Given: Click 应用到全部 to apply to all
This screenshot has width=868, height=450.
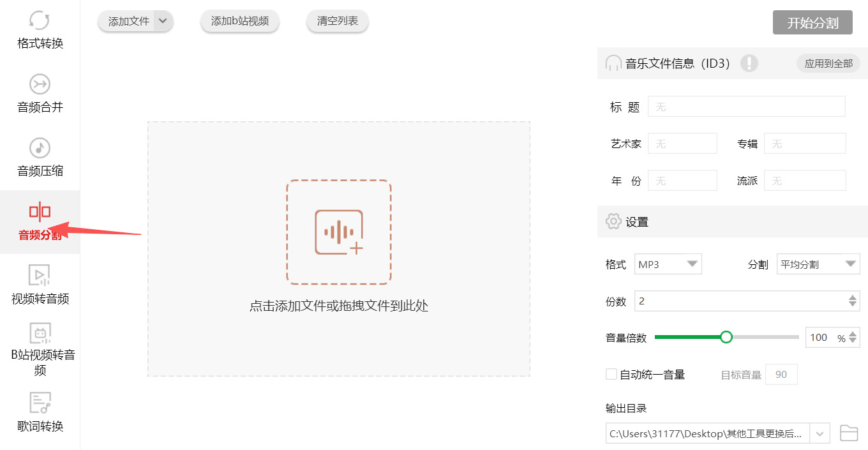Looking at the screenshot, I should [828, 63].
